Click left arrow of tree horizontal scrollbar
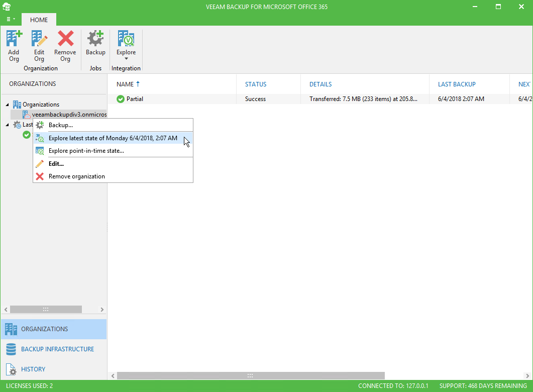 point(6,310)
